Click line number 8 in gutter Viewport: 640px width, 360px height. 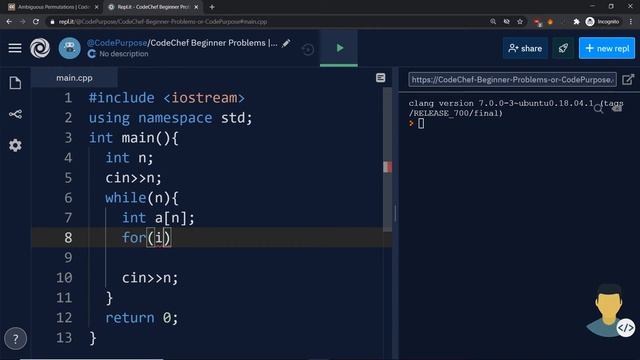68,238
